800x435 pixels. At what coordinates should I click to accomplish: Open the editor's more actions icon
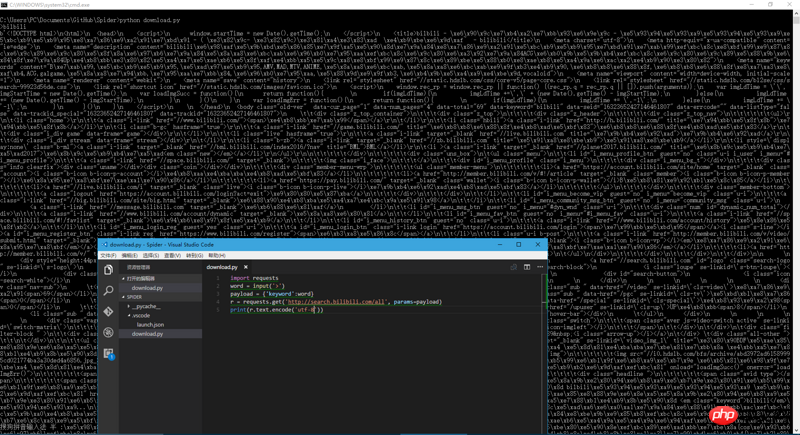coord(540,267)
